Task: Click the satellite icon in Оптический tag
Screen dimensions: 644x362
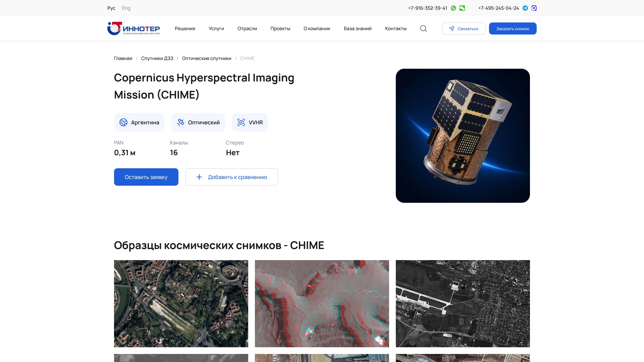Action: pyautogui.click(x=180, y=122)
